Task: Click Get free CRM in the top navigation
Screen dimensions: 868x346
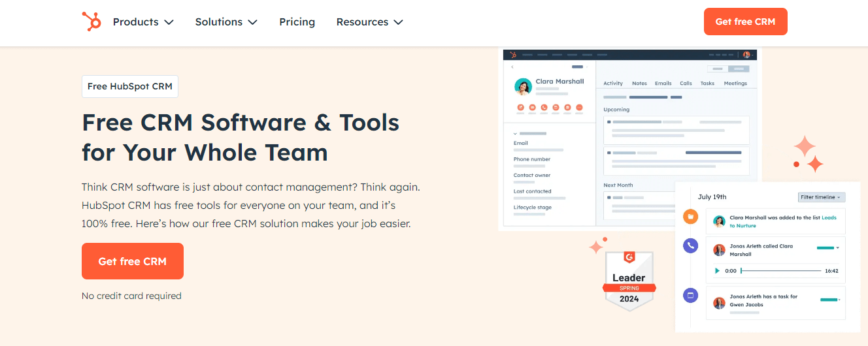Action: point(745,22)
